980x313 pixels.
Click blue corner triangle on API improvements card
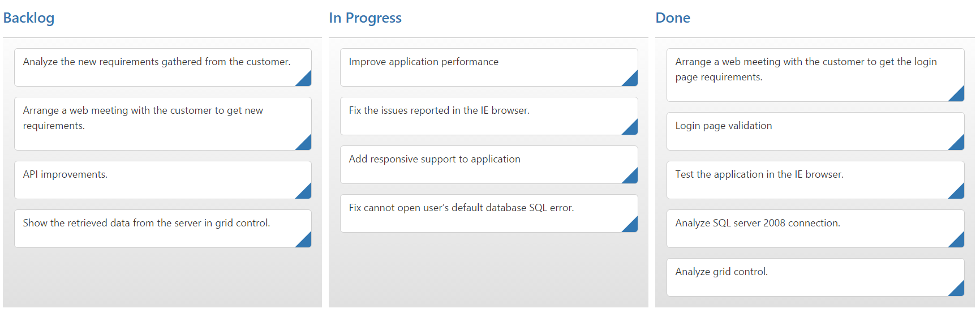coord(306,193)
